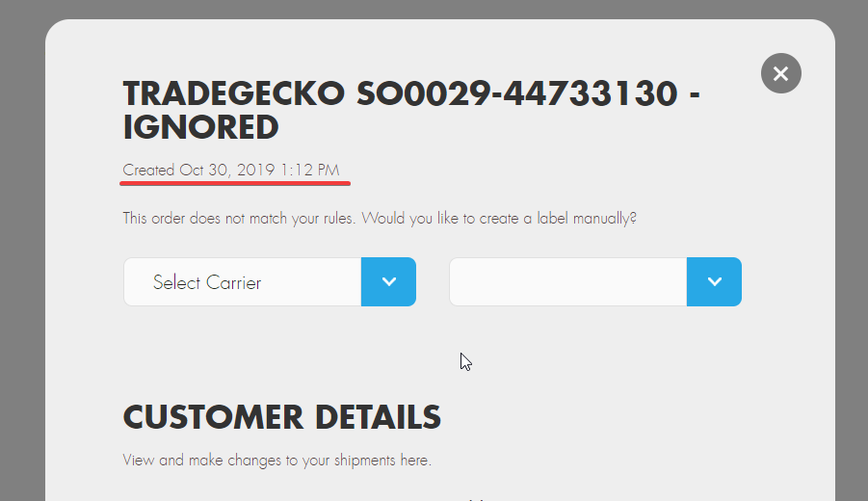
Task: Open the Select Carrier dropdown
Action: coord(270,281)
